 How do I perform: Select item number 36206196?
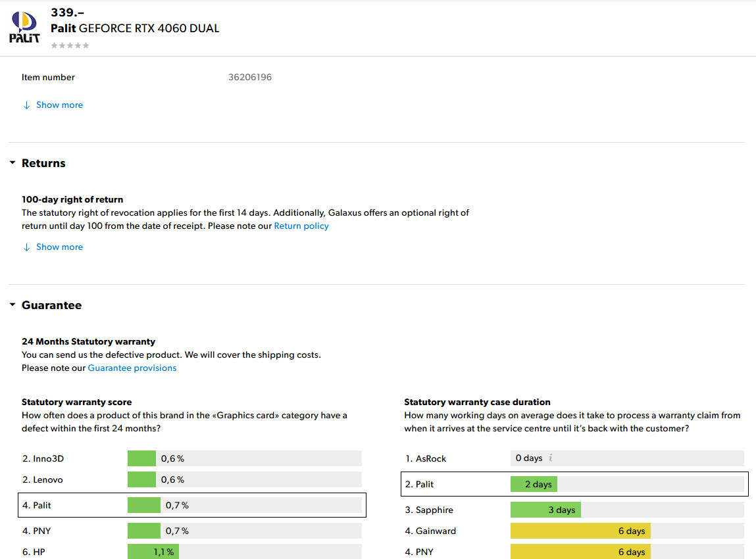250,77
